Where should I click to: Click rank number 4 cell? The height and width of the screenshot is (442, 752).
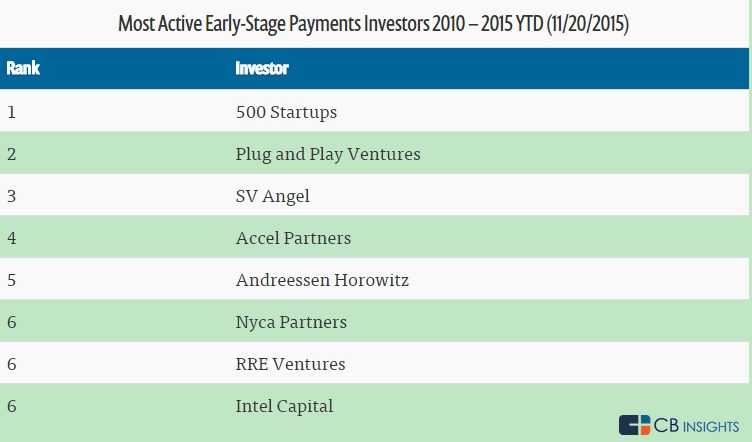(12, 238)
